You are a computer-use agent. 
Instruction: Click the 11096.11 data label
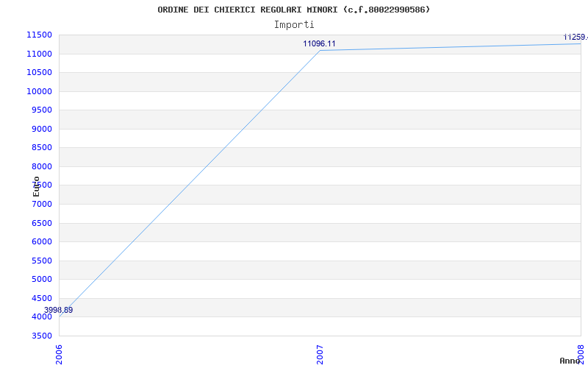pyautogui.click(x=319, y=43)
